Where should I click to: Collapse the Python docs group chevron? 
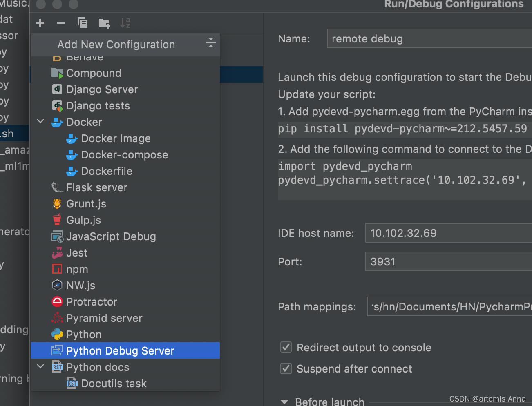tap(40, 366)
